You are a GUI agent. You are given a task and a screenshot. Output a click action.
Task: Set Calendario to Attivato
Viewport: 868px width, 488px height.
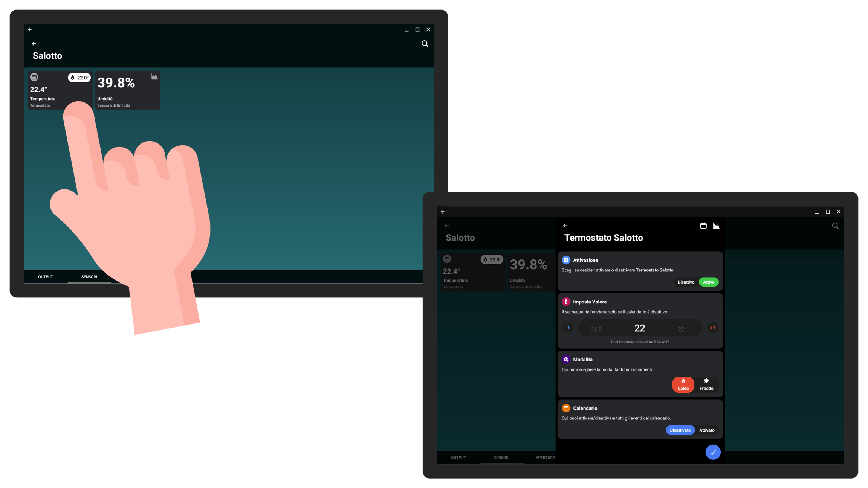tap(706, 430)
